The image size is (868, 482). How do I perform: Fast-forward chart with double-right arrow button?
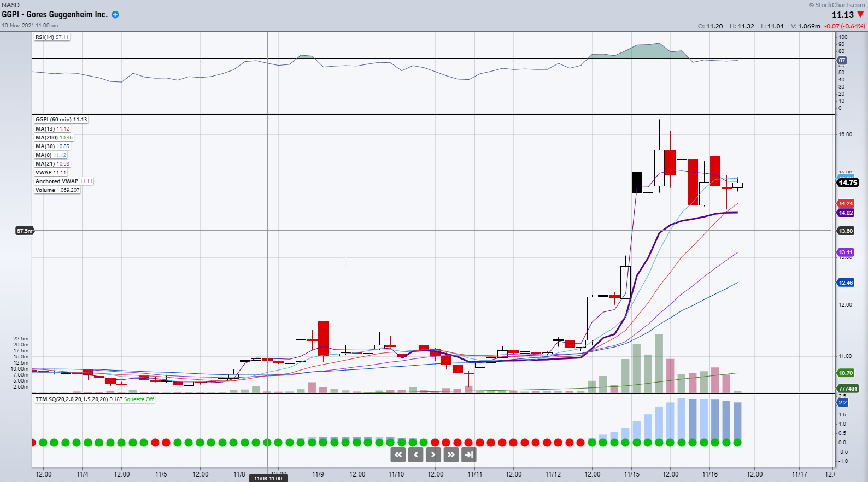pos(451,455)
